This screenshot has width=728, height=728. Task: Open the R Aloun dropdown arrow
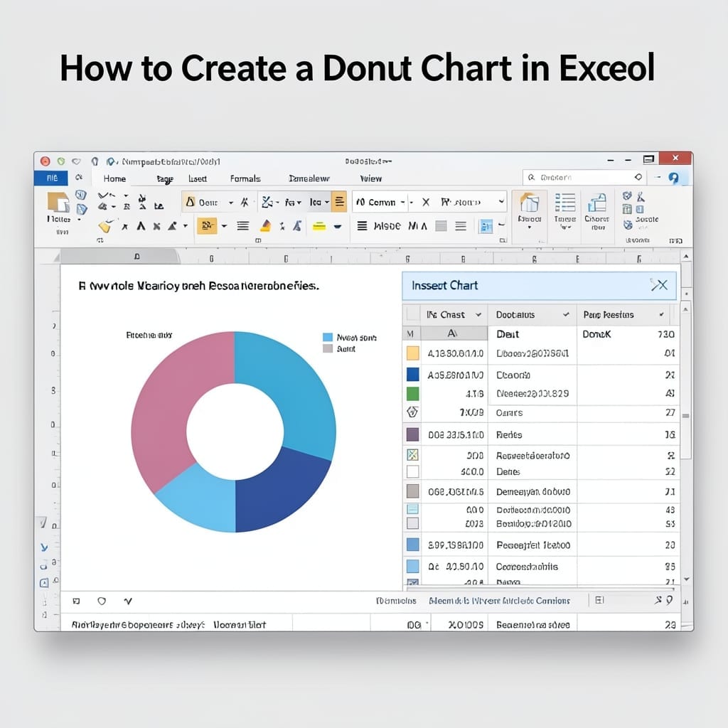point(501,201)
